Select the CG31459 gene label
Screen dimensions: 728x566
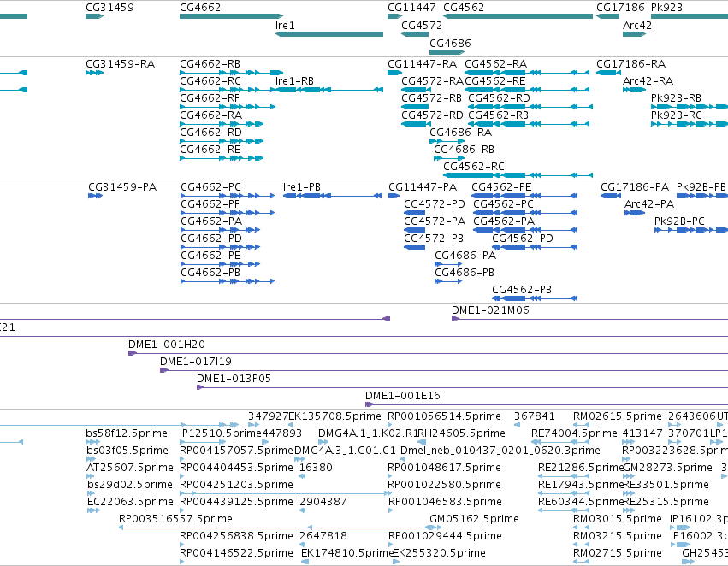point(109,8)
